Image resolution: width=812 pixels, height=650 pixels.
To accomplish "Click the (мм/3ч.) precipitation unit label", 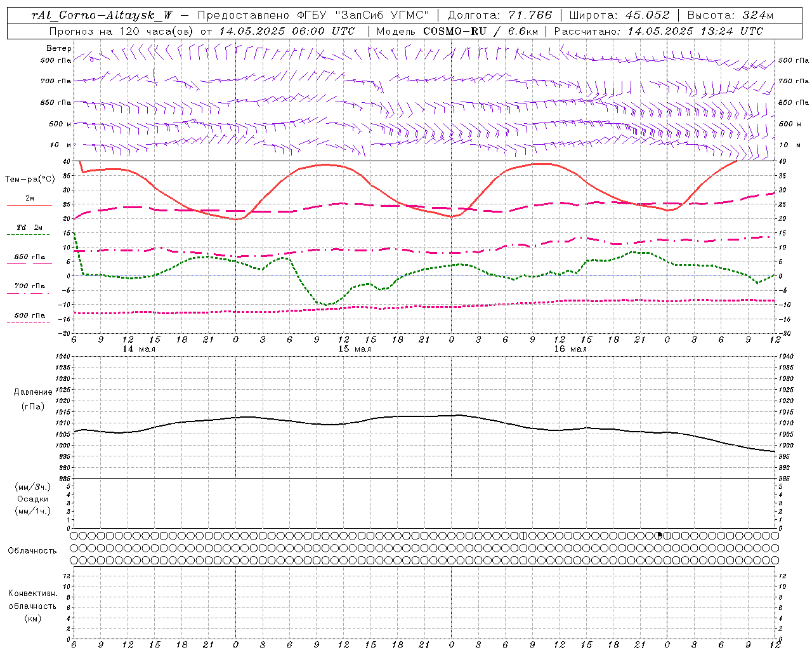I will [33, 487].
